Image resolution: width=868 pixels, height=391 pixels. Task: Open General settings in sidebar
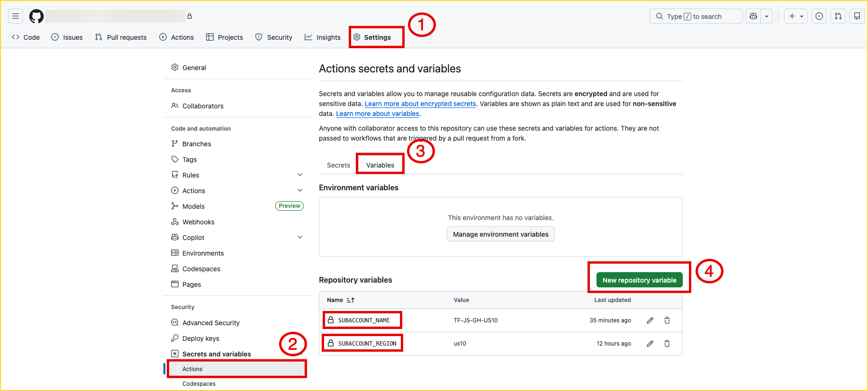pos(237,68)
